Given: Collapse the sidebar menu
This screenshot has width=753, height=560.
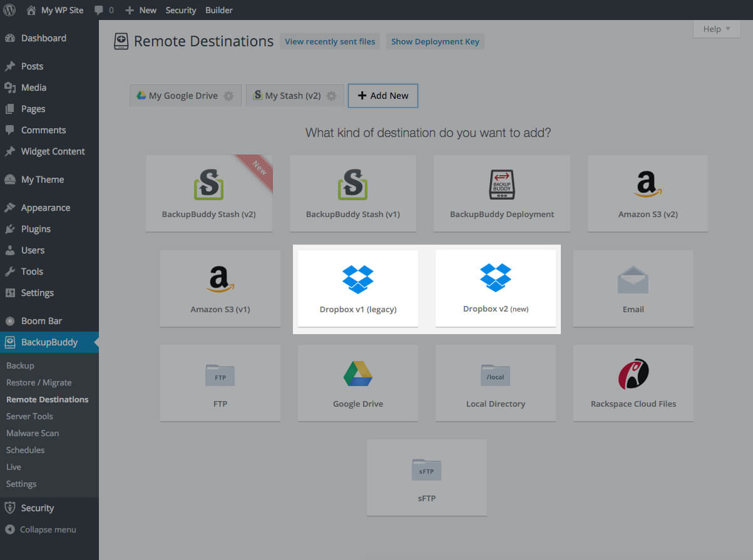Looking at the screenshot, I should point(41,529).
